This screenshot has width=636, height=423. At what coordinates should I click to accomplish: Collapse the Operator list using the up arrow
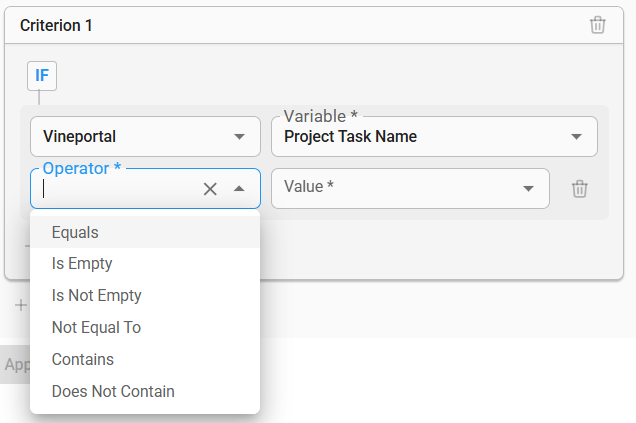point(239,189)
